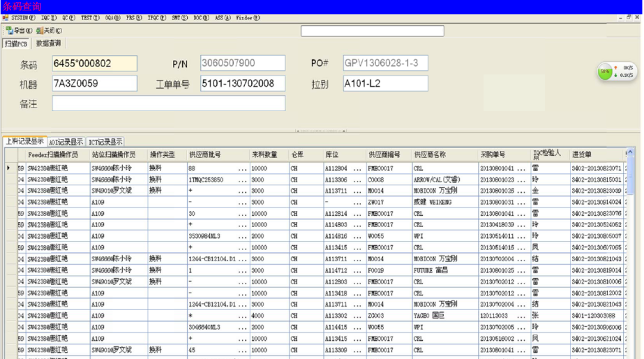Viewport: 644px width, 359px height.
Task: Show the AOI记录显示 tab
Action: pyautogui.click(x=66, y=142)
